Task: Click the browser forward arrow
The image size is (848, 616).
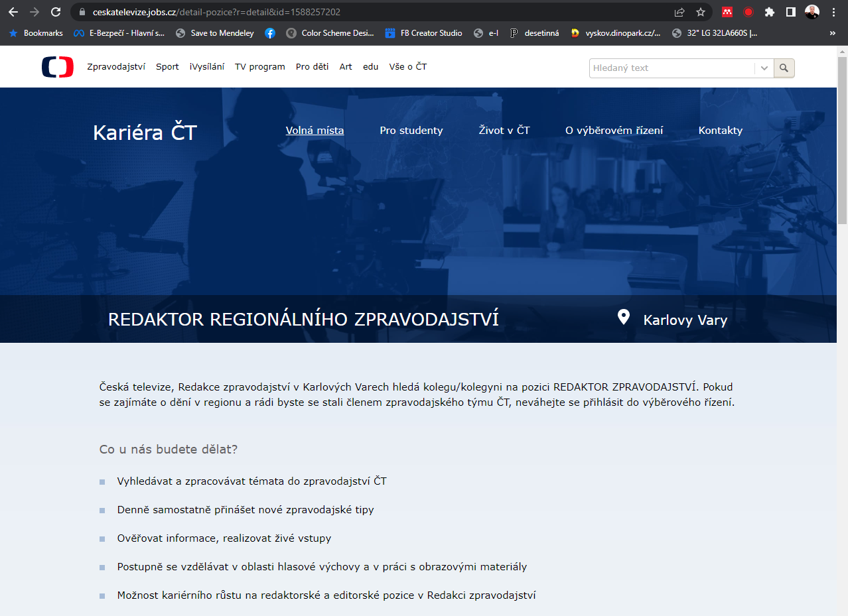Action: click(x=35, y=12)
